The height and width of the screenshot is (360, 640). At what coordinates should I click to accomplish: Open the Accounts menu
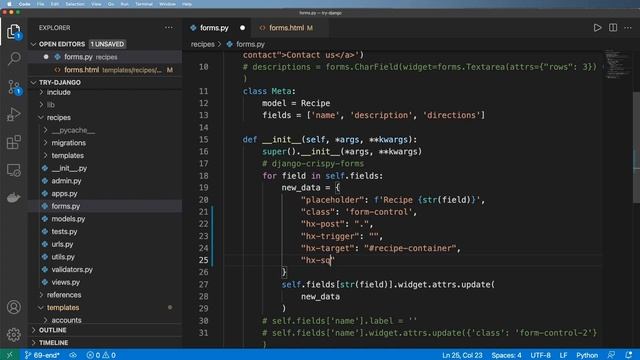[13, 307]
